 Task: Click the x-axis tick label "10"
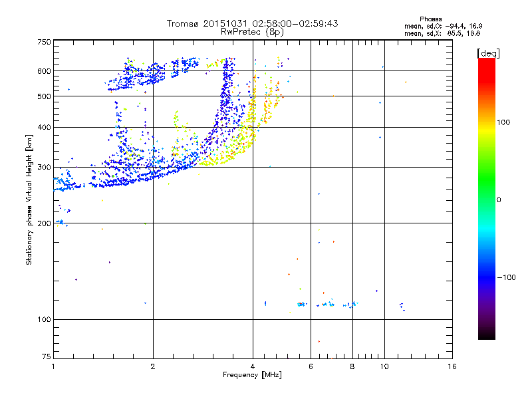[x=384, y=366]
